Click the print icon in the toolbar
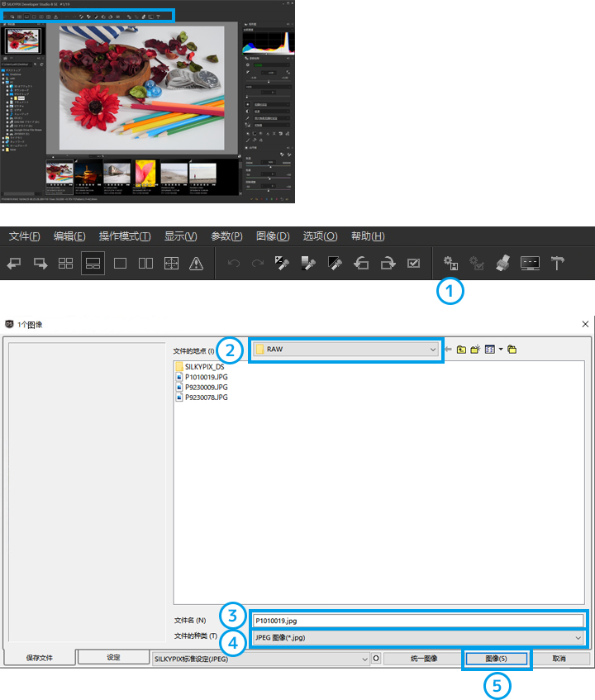Viewport: 595px width, 700px height. pyautogui.click(x=503, y=264)
